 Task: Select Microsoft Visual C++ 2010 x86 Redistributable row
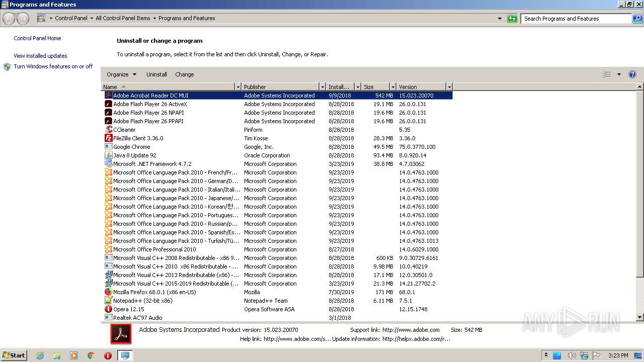278,266
